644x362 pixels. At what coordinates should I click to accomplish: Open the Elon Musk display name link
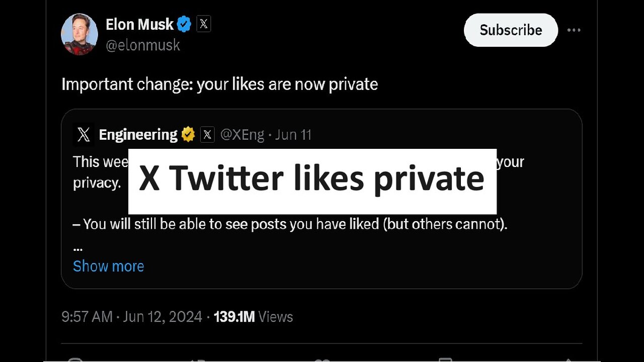click(x=139, y=24)
